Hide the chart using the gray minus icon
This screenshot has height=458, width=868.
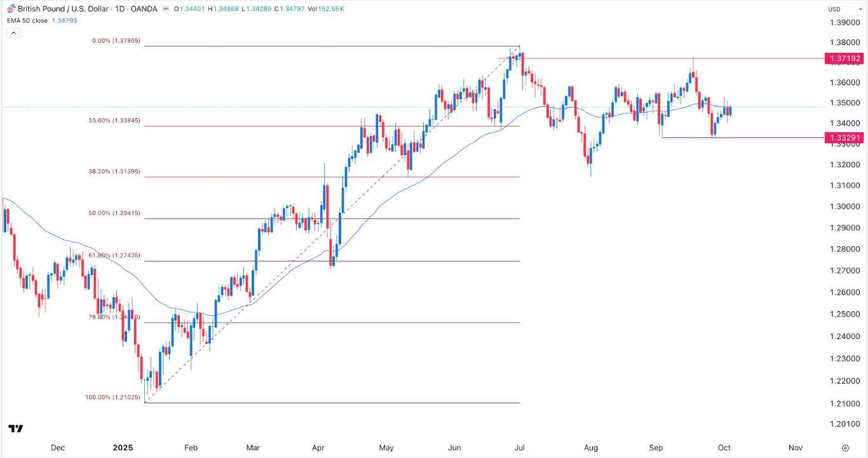166,9
